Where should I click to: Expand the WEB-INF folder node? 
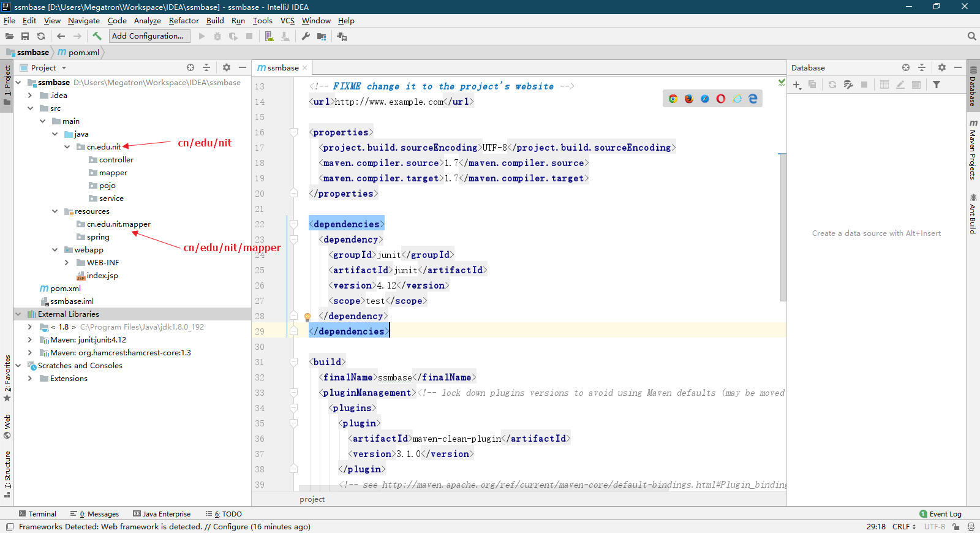(67, 263)
